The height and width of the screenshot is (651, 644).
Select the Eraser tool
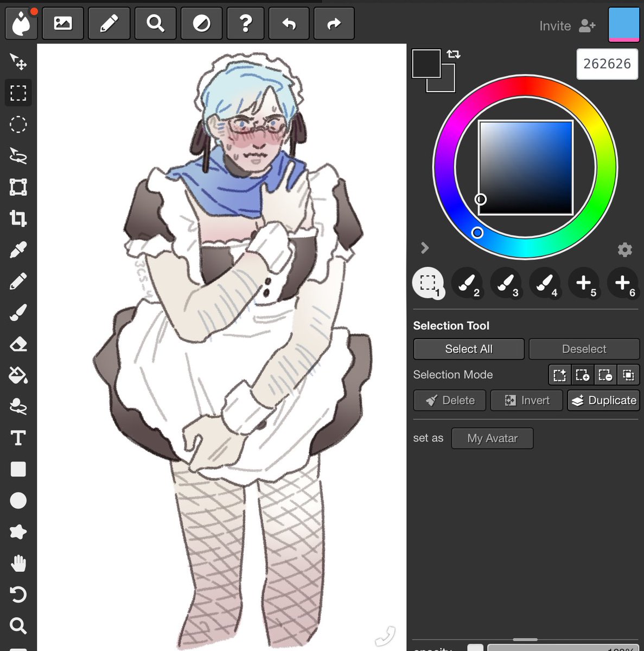coord(18,344)
